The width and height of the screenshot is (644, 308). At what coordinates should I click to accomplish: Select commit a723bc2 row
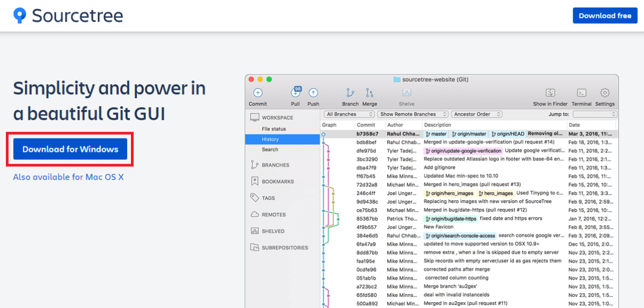point(469,287)
